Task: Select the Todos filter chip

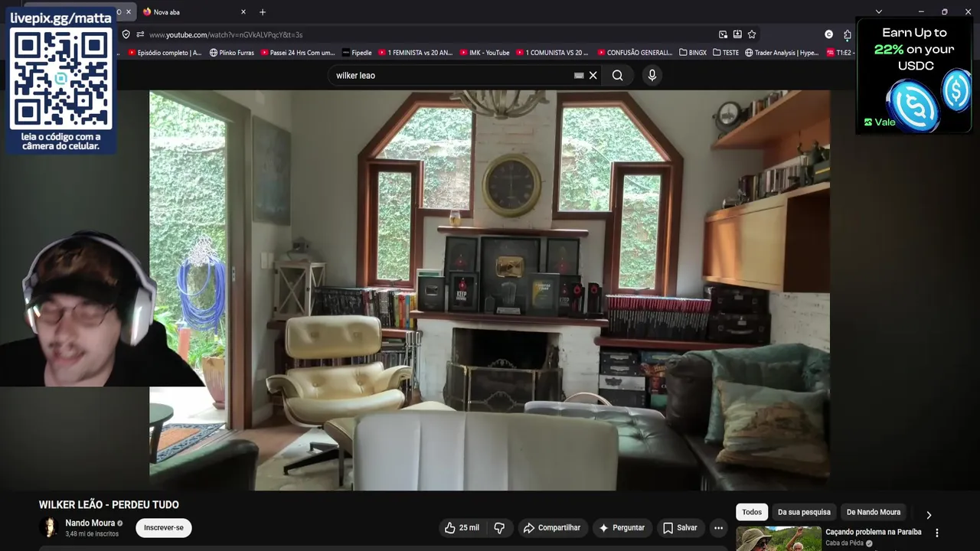Action: [752, 512]
